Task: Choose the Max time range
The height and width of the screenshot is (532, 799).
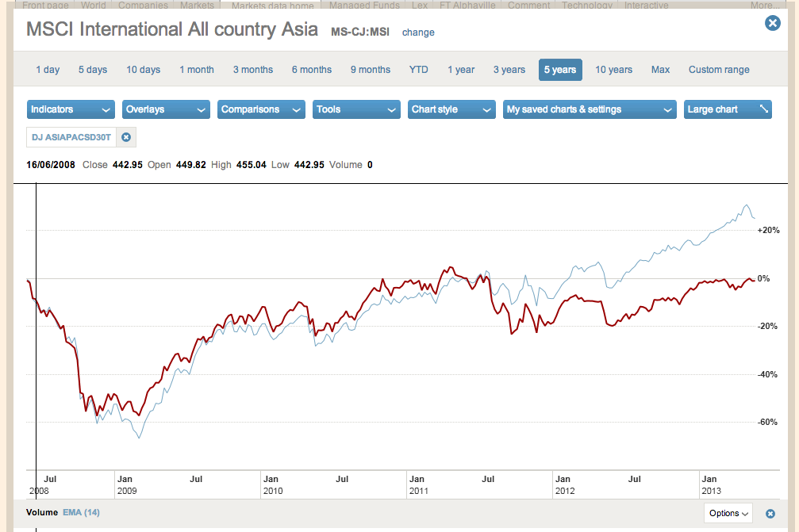Action: pyautogui.click(x=660, y=70)
